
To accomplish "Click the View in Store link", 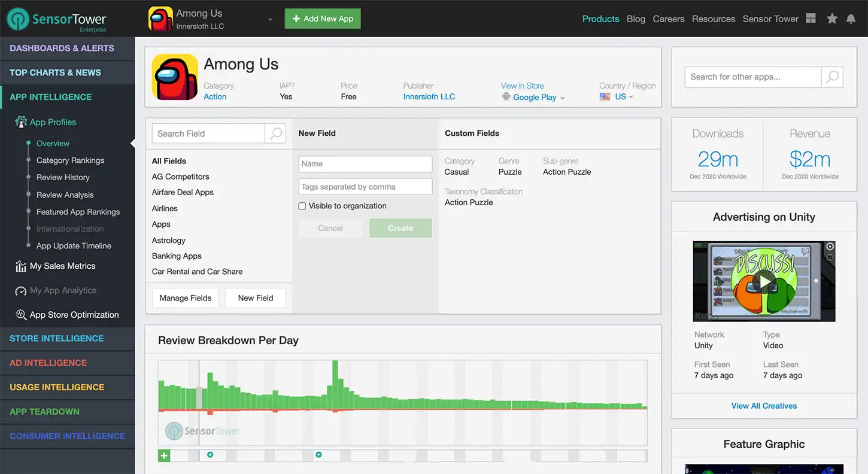I will coord(523,86).
